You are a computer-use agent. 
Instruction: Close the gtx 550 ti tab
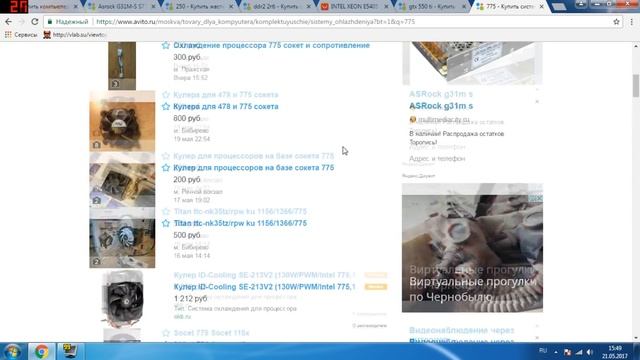coord(464,7)
